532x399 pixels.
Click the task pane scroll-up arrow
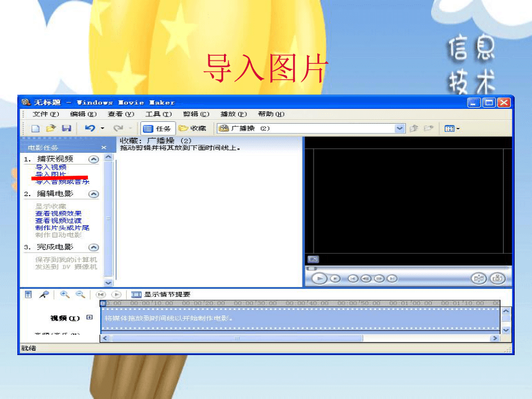[x=108, y=157]
